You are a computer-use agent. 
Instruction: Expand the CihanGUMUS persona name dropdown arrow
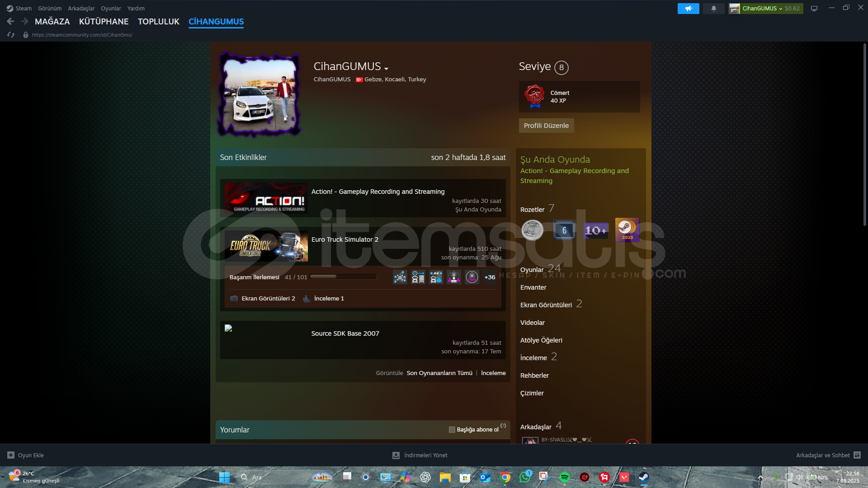pyautogui.click(x=387, y=69)
